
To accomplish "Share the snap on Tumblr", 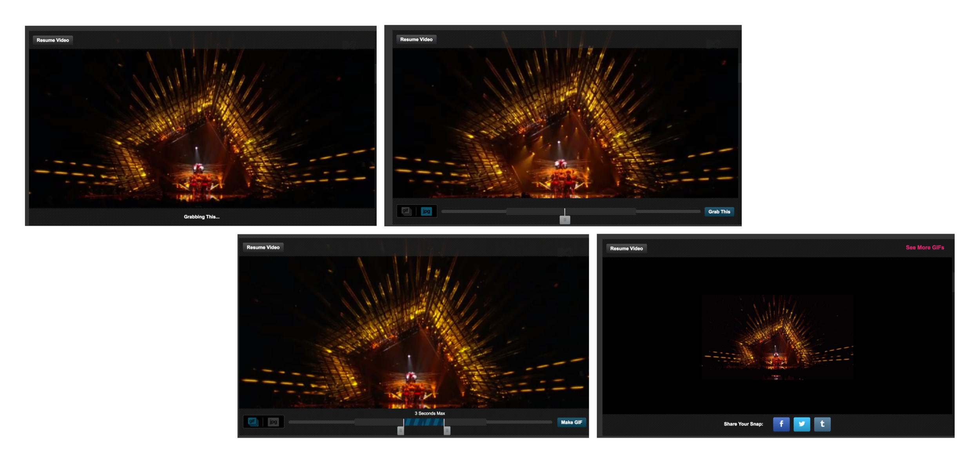I will point(822,424).
